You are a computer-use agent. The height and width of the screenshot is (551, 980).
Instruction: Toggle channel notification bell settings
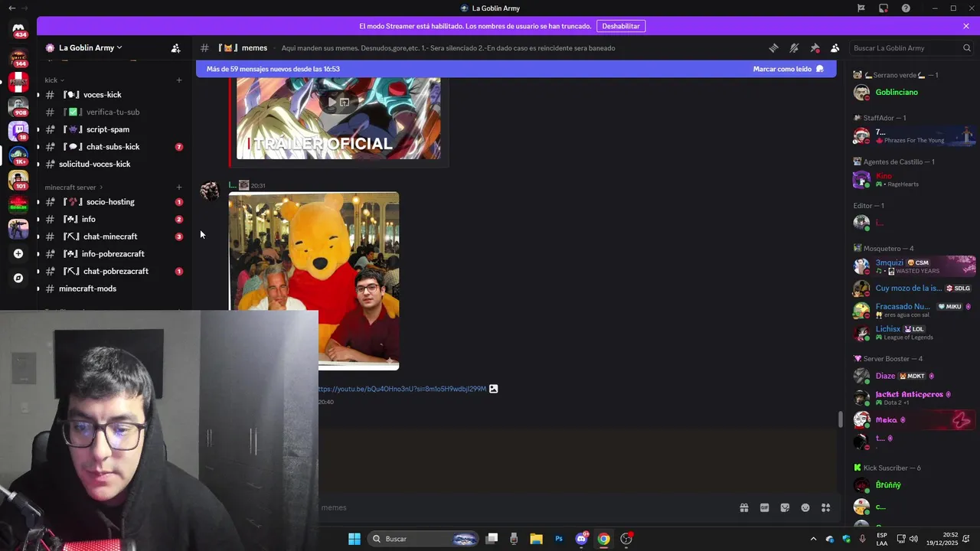tap(794, 47)
